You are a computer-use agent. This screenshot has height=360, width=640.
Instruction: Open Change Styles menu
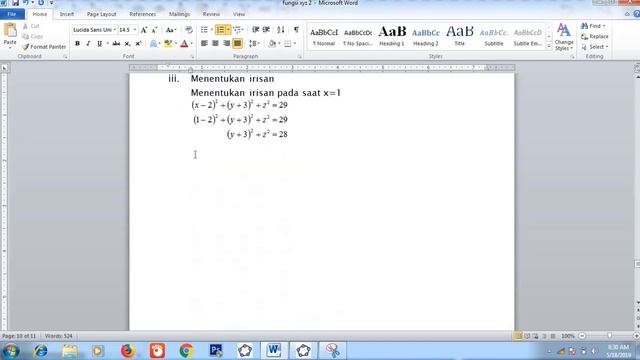click(x=564, y=37)
